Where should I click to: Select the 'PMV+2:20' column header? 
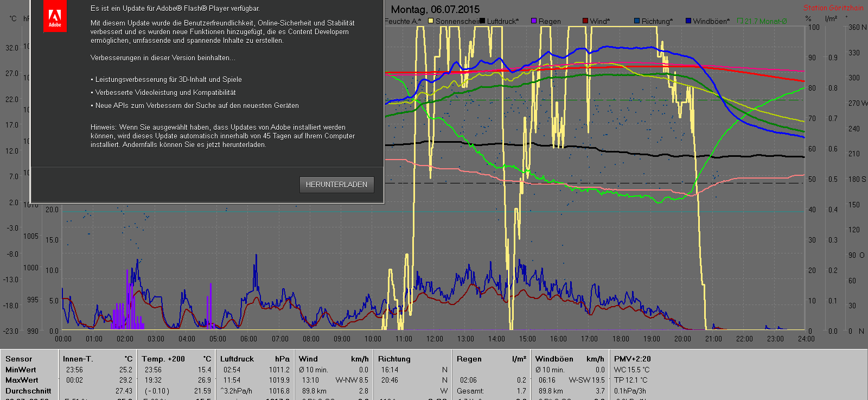pyautogui.click(x=633, y=359)
